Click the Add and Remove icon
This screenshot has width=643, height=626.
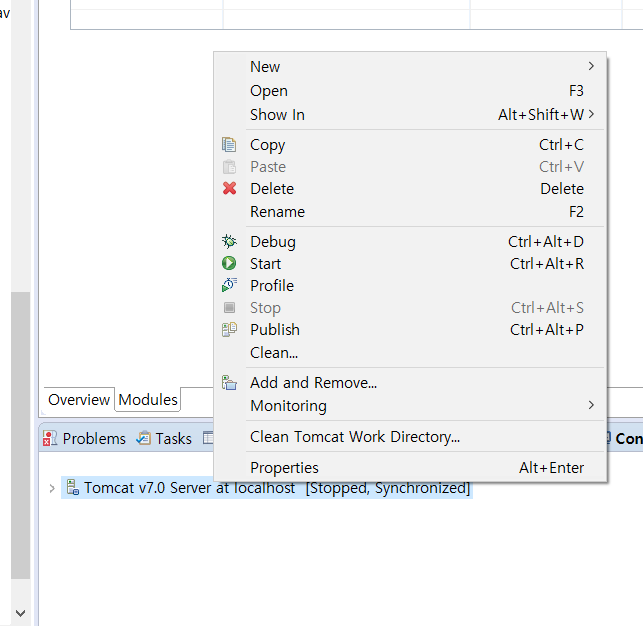229,382
